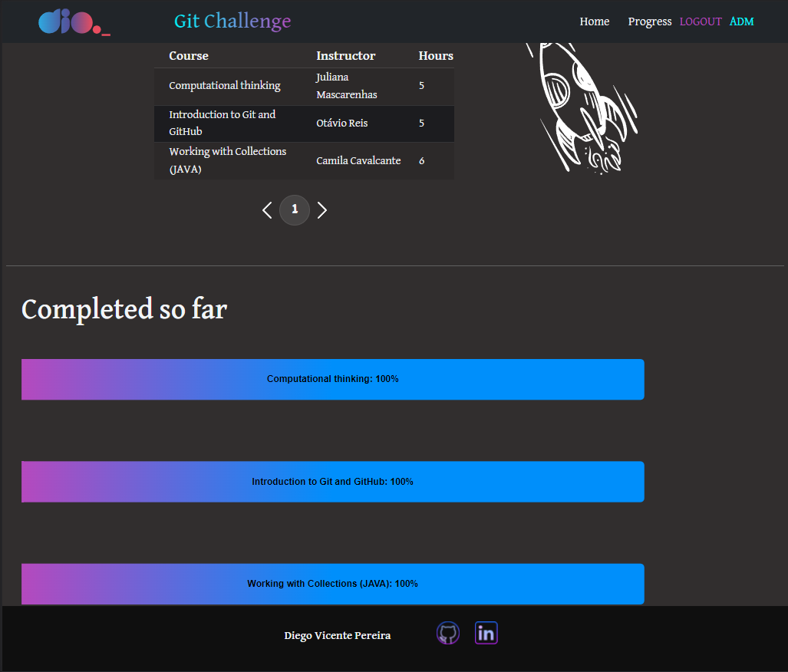Click the Hours column header
The image size is (788, 672).
[x=436, y=56]
